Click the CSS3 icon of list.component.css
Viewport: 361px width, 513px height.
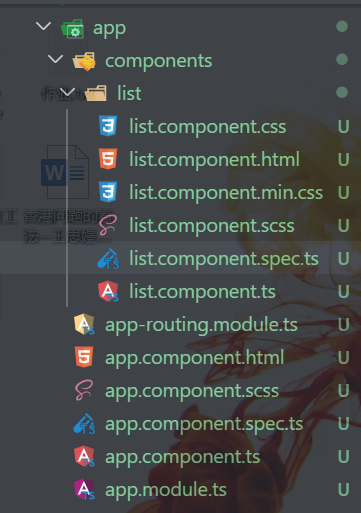[108, 126]
